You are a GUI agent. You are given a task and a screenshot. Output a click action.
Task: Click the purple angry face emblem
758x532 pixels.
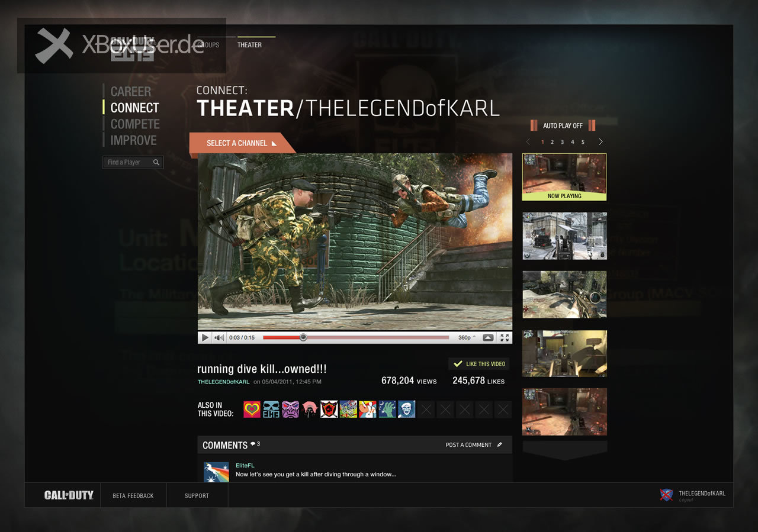point(290,409)
